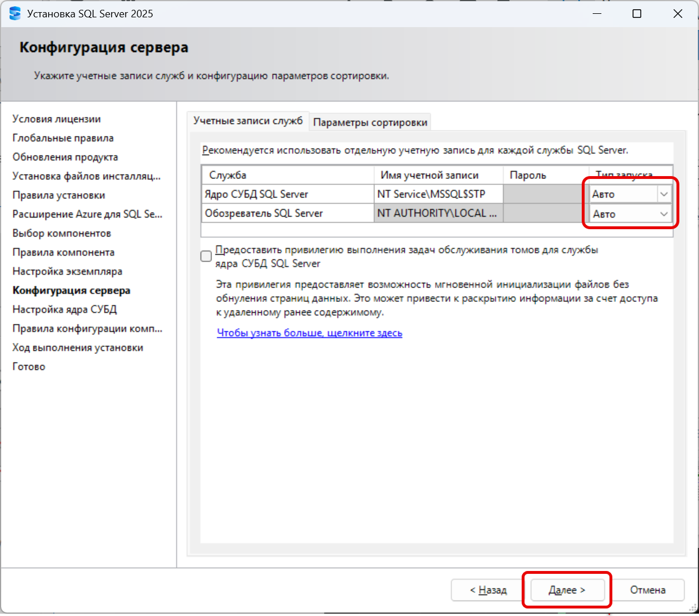The height and width of the screenshot is (616, 699).
Task: Select the Настройка ядра СУБД step
Action: click(x=65, y=309)
